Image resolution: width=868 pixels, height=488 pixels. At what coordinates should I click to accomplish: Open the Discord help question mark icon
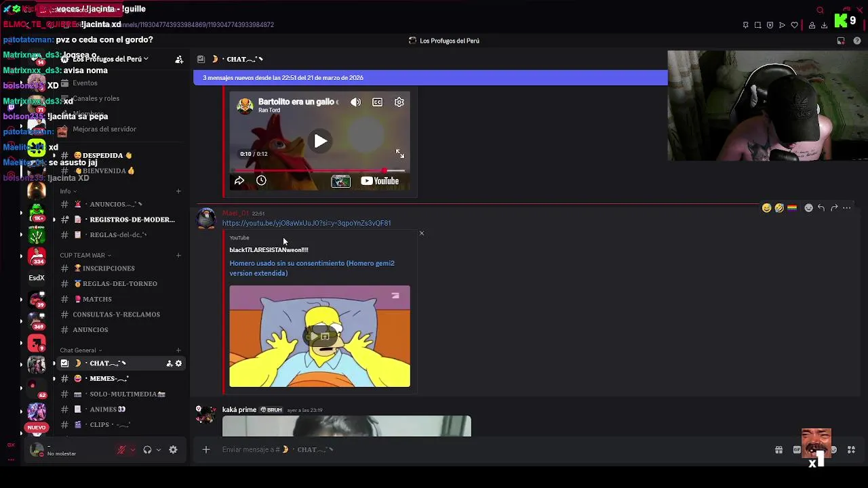(x=857, y=41)
